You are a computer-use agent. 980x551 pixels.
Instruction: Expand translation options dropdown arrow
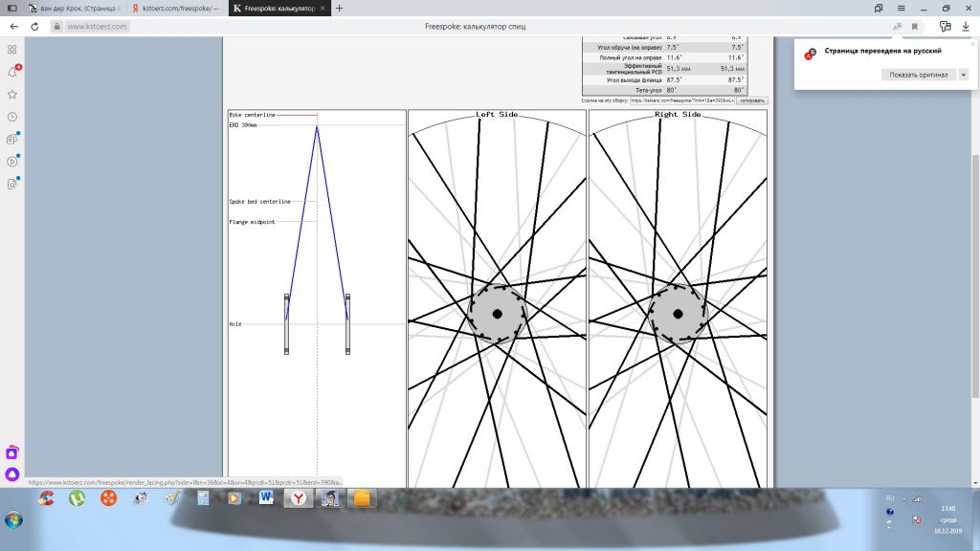(963, 75)
